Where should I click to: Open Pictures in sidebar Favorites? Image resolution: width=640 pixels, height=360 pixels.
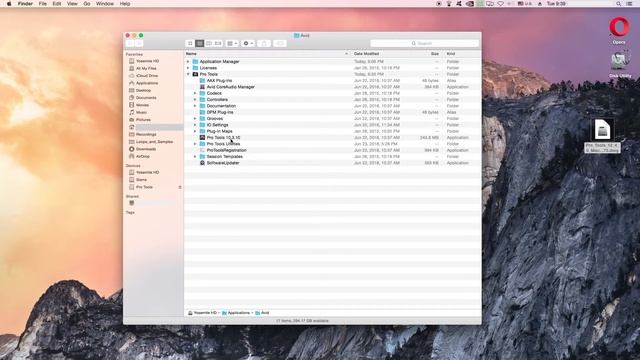[143, 120]
